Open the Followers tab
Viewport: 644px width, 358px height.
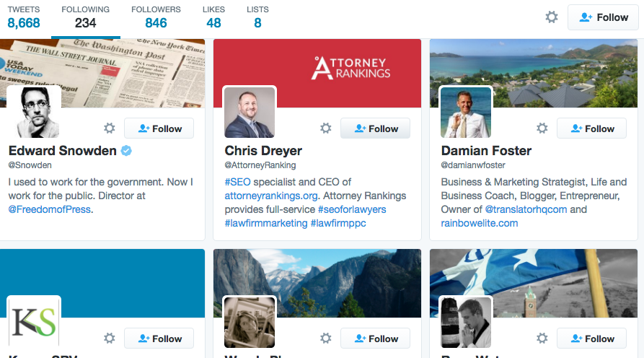pyautogui.click(x=156, y=17)
